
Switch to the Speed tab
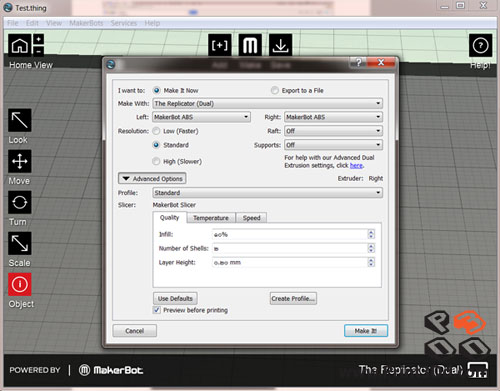[251, 218]
